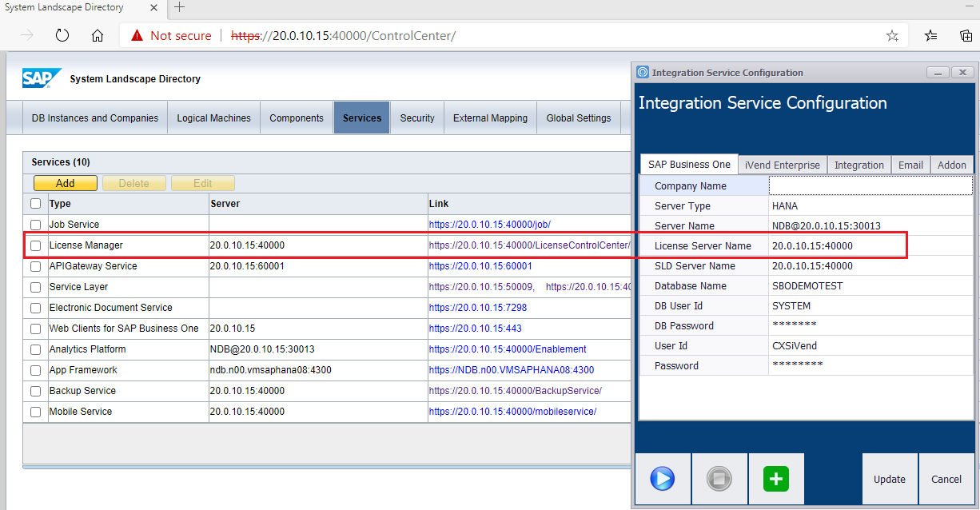
Task: Click the SLD Server Name value field
Action: [x=870, y=266]
